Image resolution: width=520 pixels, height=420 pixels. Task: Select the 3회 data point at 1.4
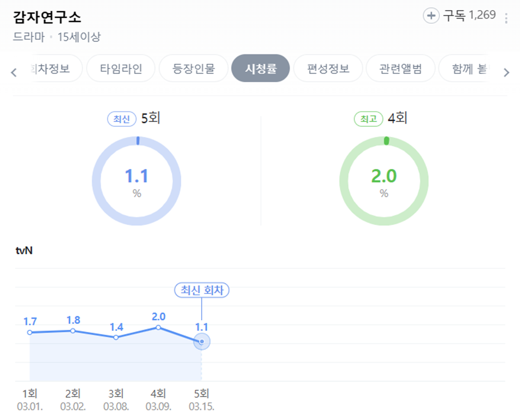116,337
